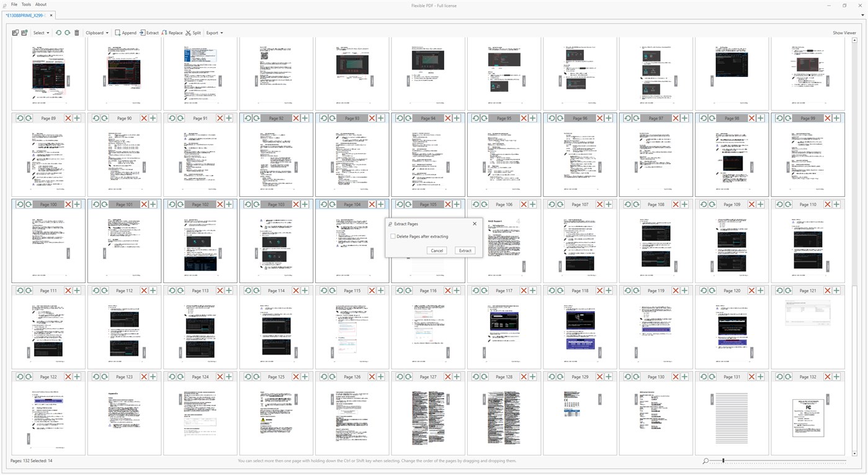This screenshot has height=475, width=868.
Task: Click the Undo arrow in the toolbar
Action: tap(58, 33)
